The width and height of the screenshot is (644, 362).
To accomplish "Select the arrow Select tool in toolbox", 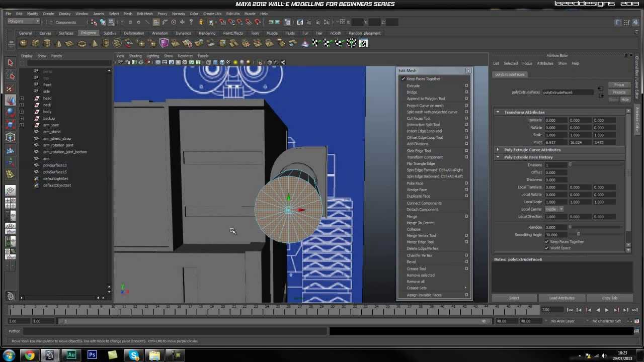I will click(10, 62).
